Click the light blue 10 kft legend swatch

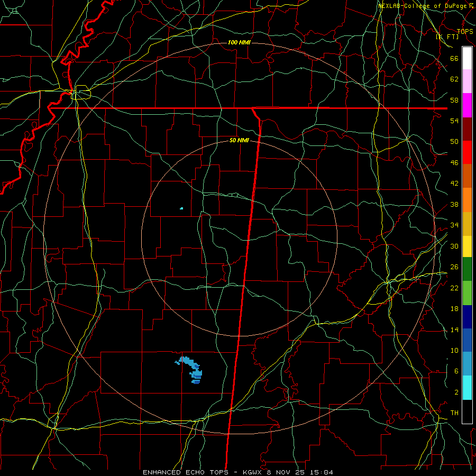point(467,364)
